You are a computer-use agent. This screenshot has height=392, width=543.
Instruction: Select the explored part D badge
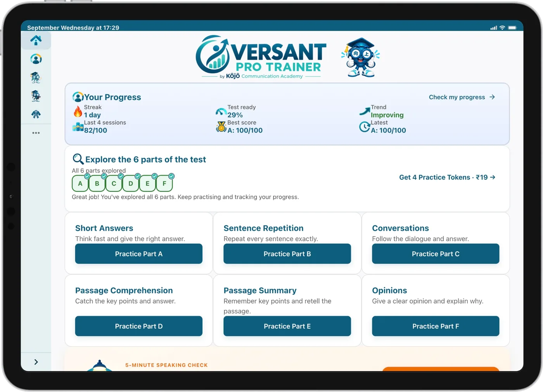pos(131,183)
